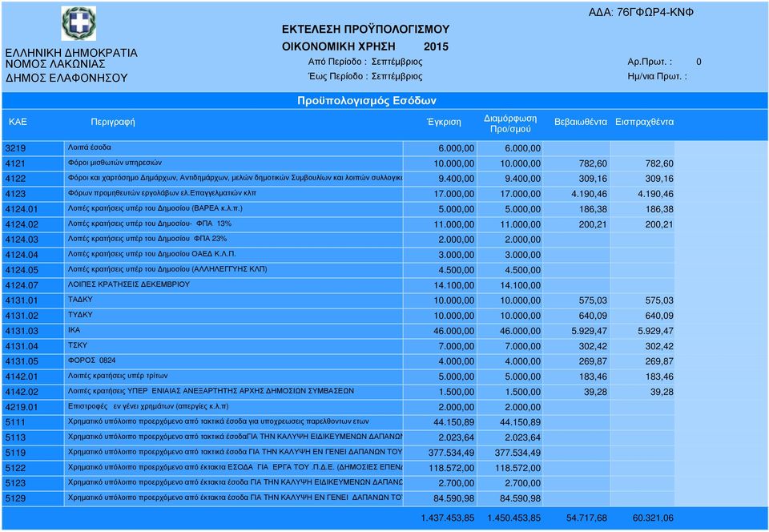
Task: Click Εισπραχθέντα value 183,46
Action: (659, 376)
